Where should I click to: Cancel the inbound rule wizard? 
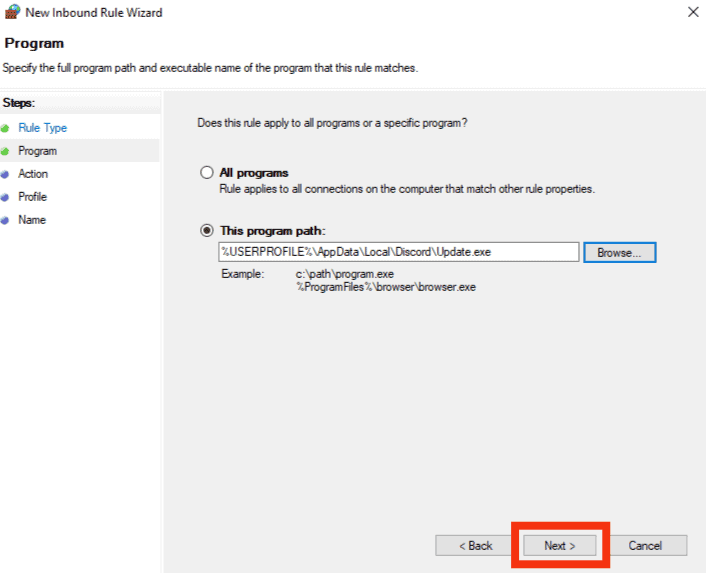pos(645,546)
